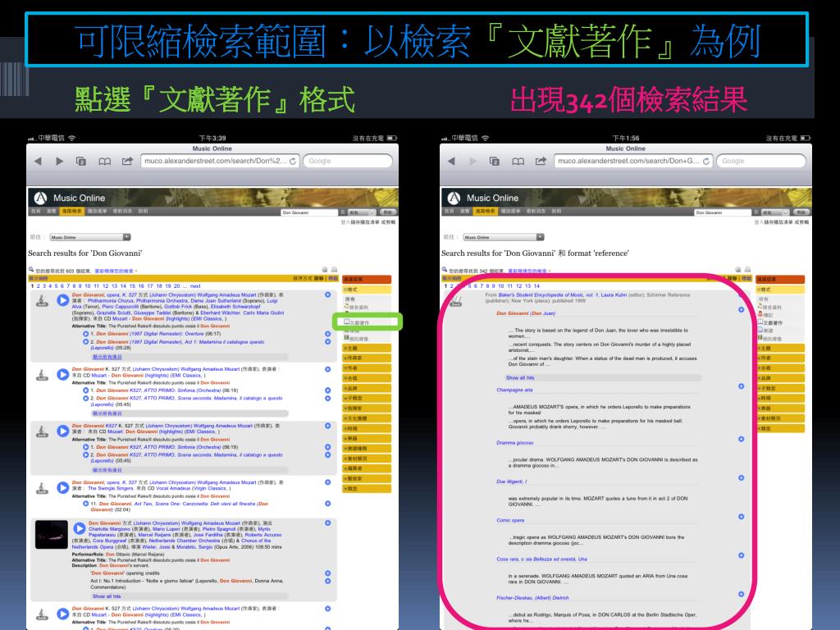Image resolution: width=840 pixels, height=630 pixels.
Task: Play first Don Giovanni opera K. 527 result
Action: 62,300
